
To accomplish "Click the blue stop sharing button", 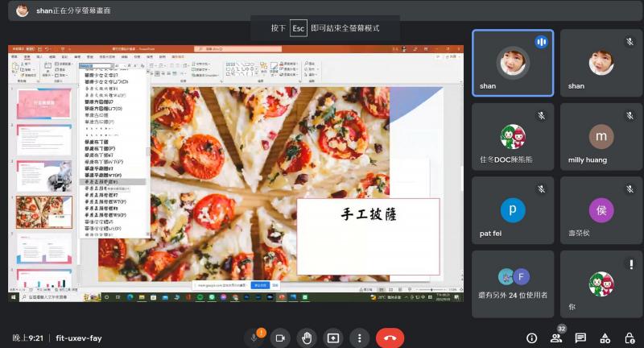I will 260,284.
